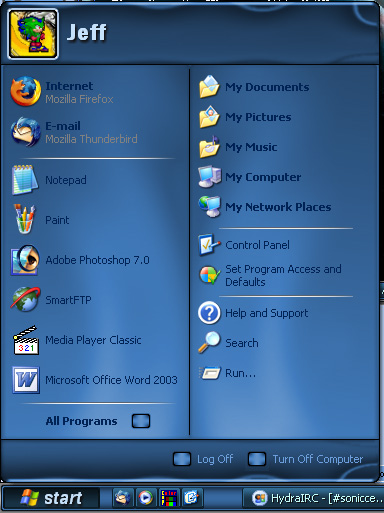This screenshot has height=513, width=384.
Task: Select the Help and Support label
Action: click(267, 313)
